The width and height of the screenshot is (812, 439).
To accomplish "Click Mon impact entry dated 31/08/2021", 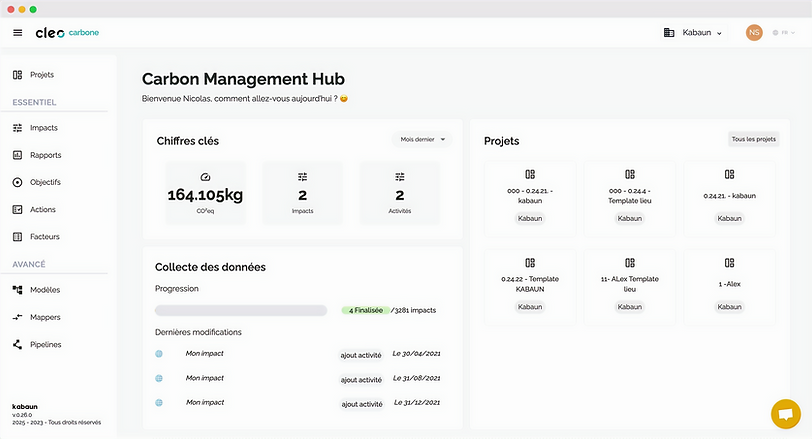I will 205,378.
